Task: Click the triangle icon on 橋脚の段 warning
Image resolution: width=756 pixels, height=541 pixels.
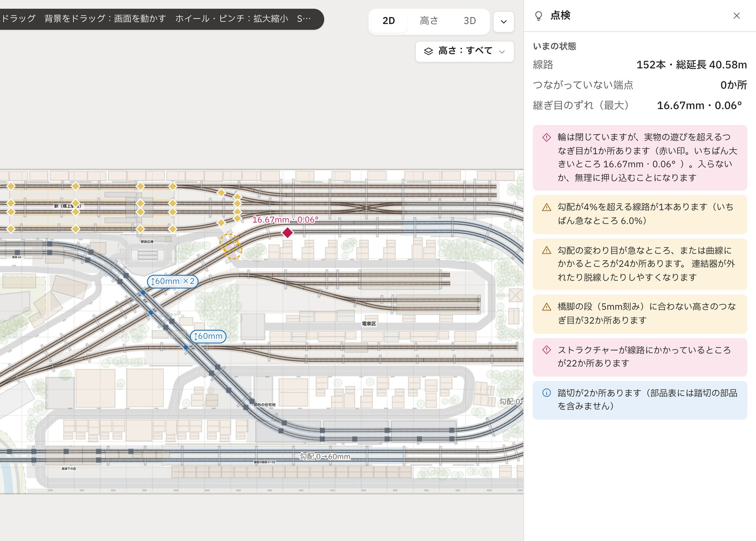Action: click(x=546, y=307)
